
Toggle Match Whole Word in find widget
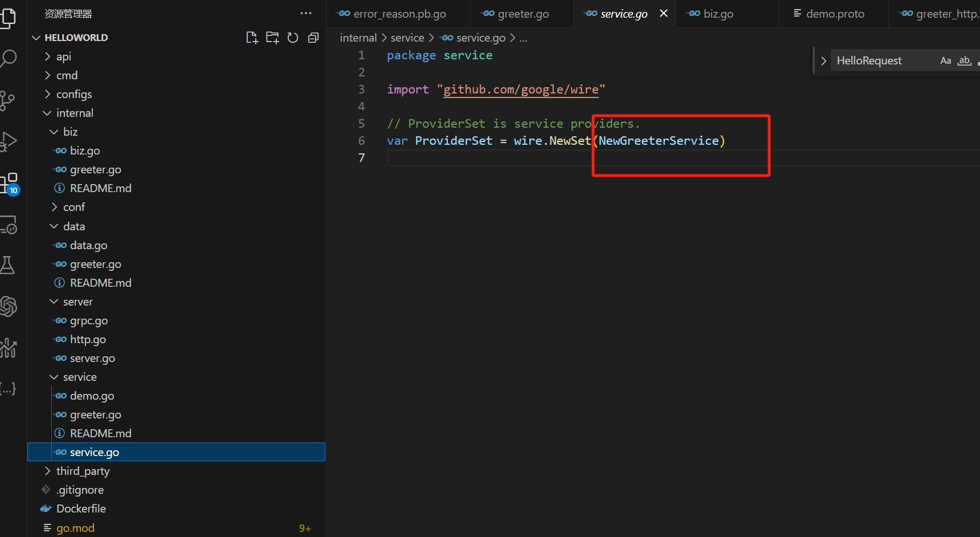(x=964, y=60)
